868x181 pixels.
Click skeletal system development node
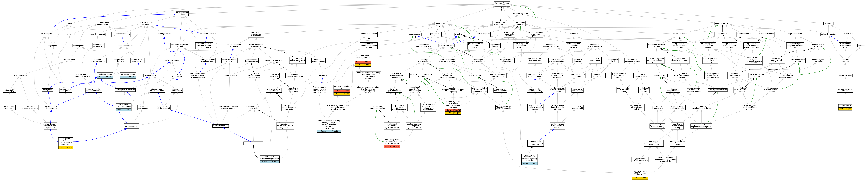click(137, 60)
